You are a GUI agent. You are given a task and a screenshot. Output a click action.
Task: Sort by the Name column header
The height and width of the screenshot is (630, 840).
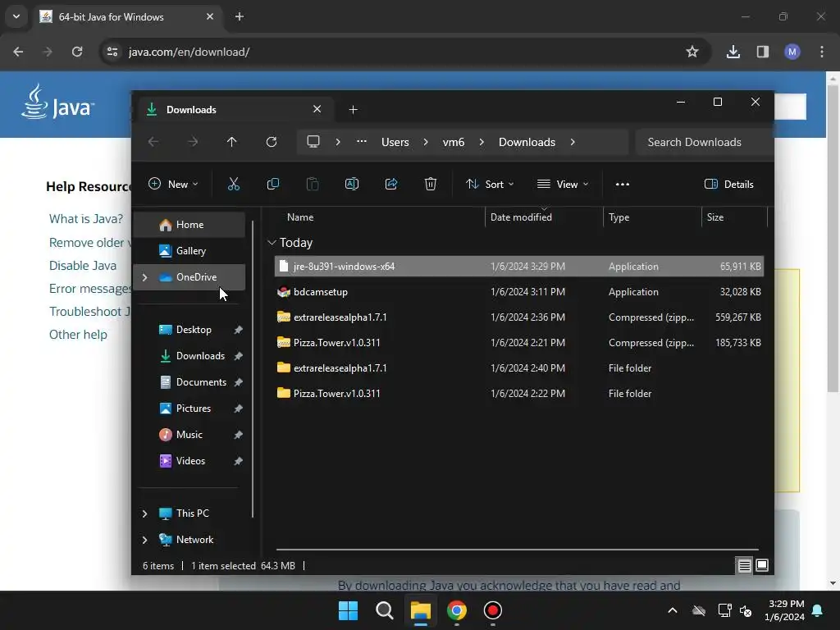pyautogui.click(x=379, y=217)
